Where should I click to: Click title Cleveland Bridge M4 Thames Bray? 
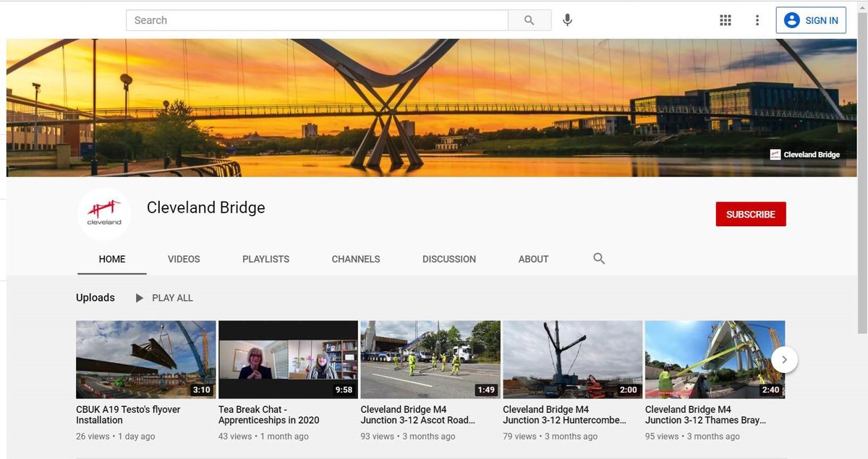(x=705, y=415)
